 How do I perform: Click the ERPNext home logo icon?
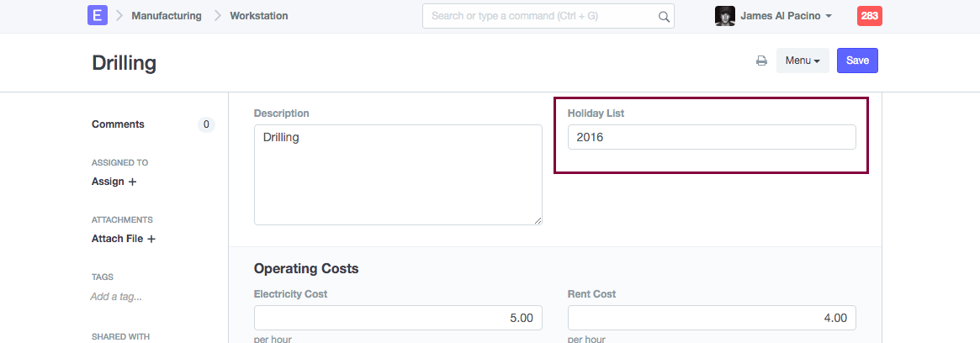98,15
